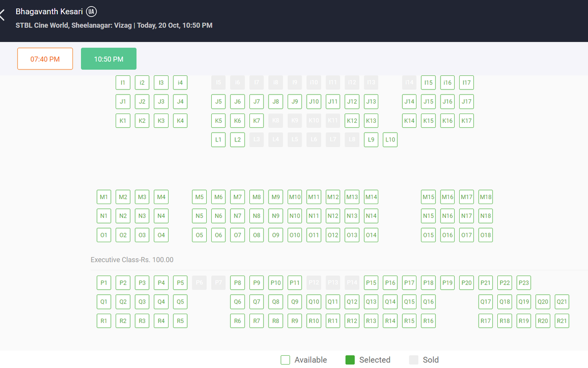Screen dimensions: 588x368
Task: Pick seat L1
Action: (x=219, y=140)
